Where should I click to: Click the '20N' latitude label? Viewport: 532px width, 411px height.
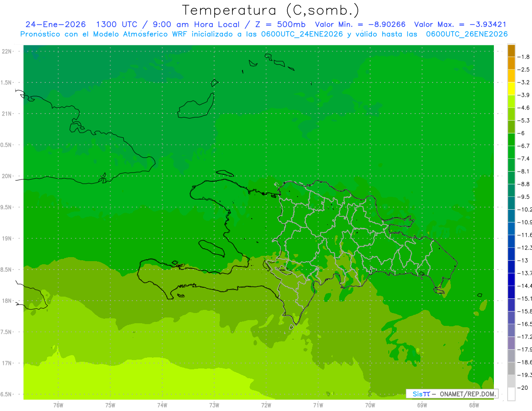click(x=8, y=176)
